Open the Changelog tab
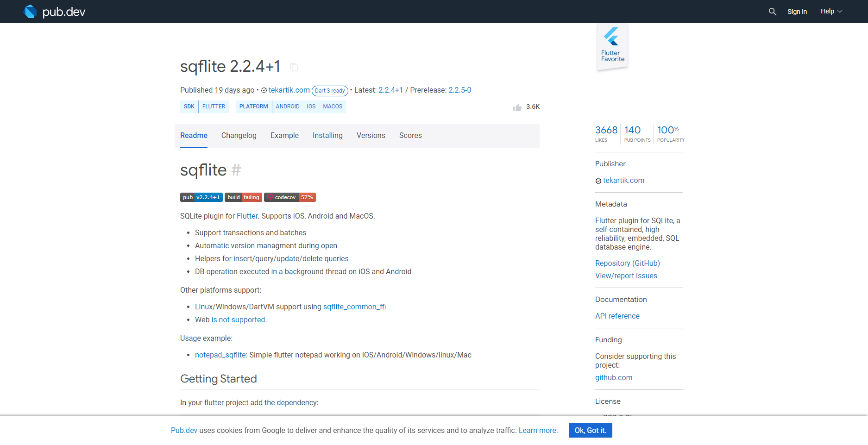 pos(239,136)
